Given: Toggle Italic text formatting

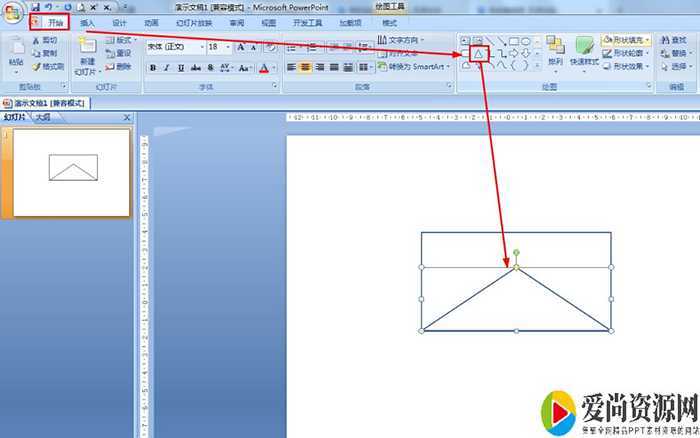Looking at the screenshot, I should coord(168,68).
